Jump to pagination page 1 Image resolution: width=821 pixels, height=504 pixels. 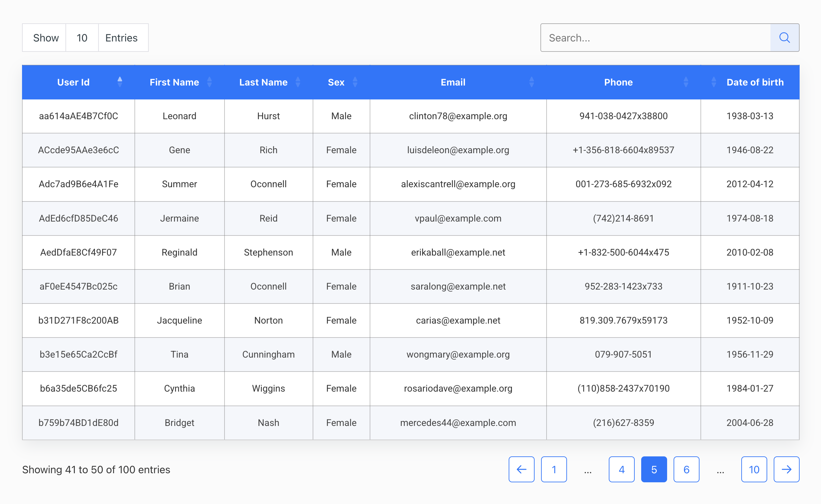click(554, 469)
